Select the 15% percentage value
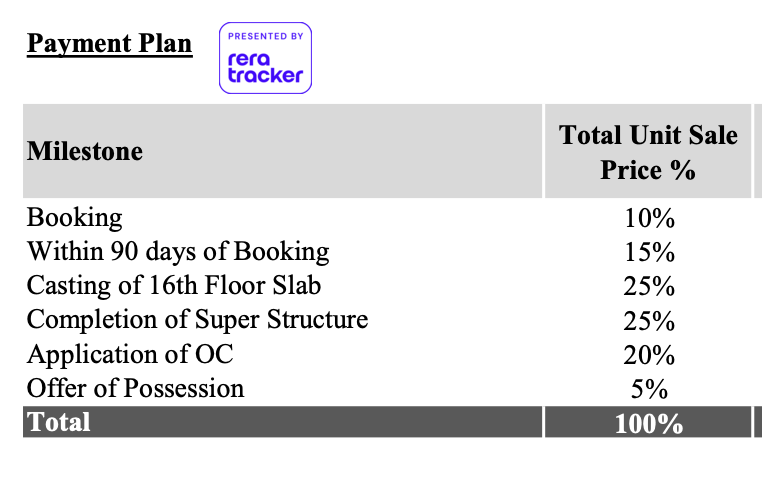 [x=649, y=252]
